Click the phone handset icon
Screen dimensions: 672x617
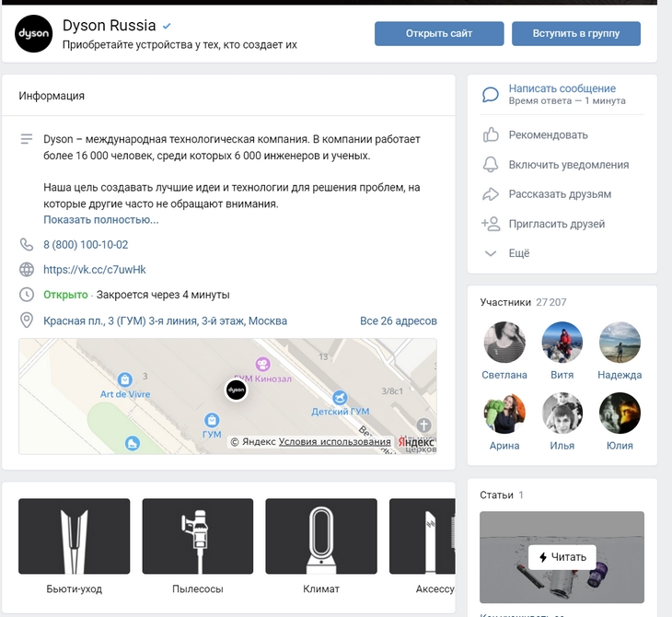click(x=27, y=244)
